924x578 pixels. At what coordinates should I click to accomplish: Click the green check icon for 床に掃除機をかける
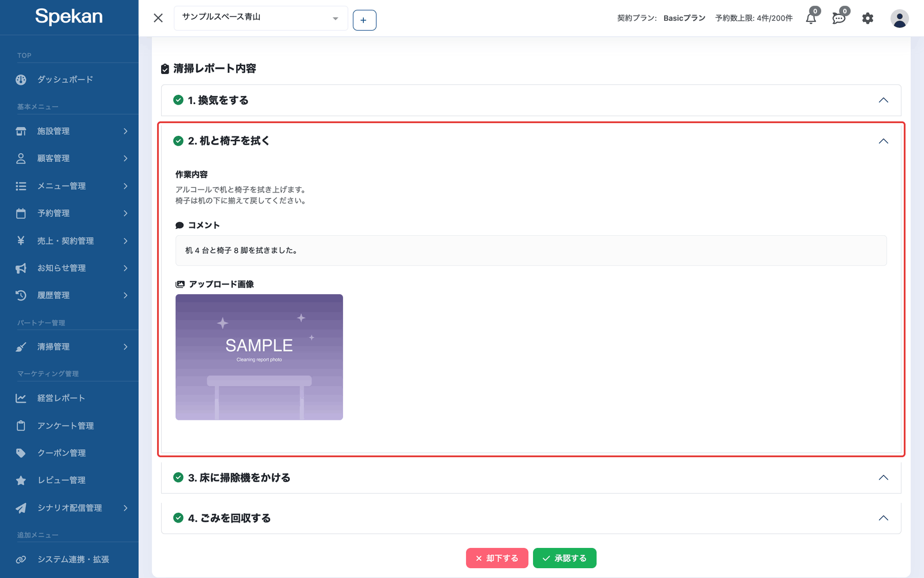[178, 477]
